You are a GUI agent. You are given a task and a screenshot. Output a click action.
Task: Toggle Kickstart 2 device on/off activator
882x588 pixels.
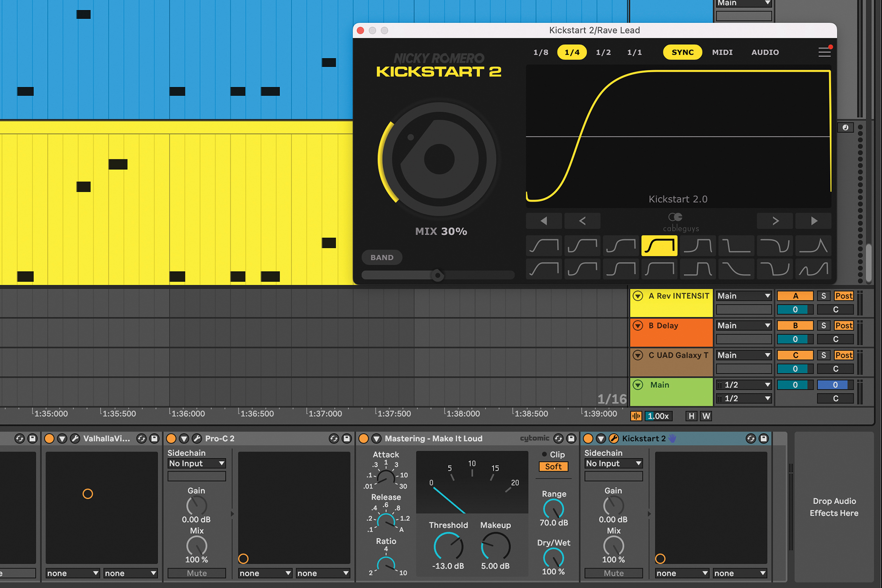point(588,438)
